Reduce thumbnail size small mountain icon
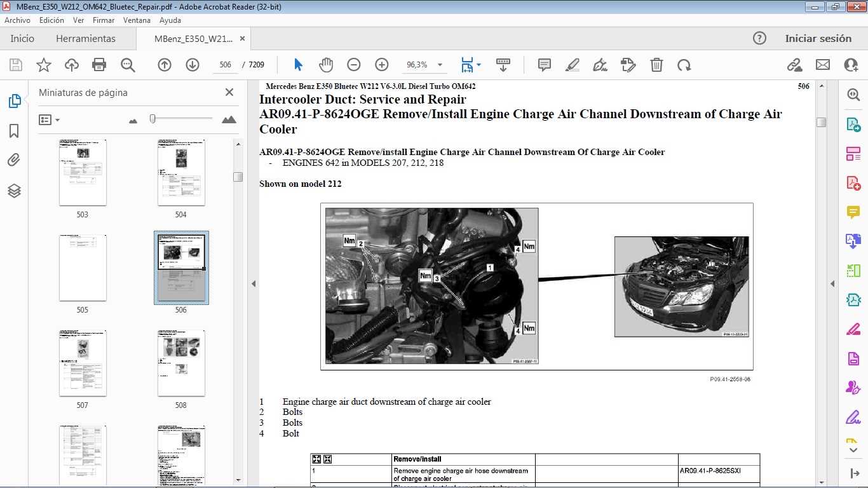Image resolution: width=868 pixels, height=488 pixels. click(x=133, y=120)
